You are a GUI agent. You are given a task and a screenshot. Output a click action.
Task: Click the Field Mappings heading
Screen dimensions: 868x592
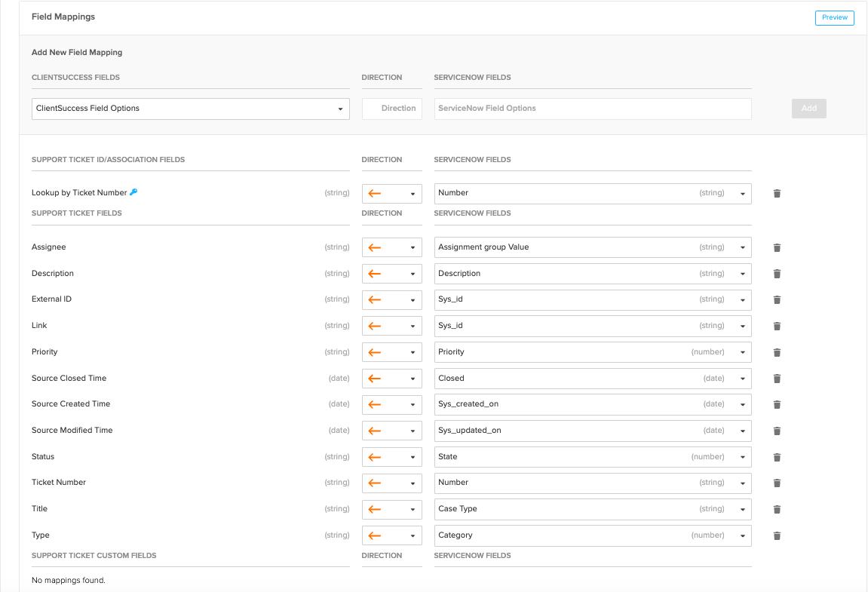63,17
